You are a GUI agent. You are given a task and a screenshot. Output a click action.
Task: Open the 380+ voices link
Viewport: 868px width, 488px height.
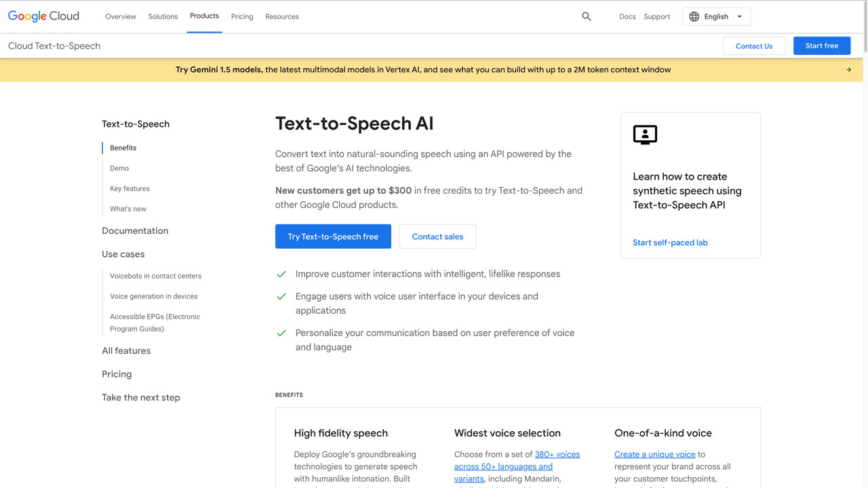557,454
